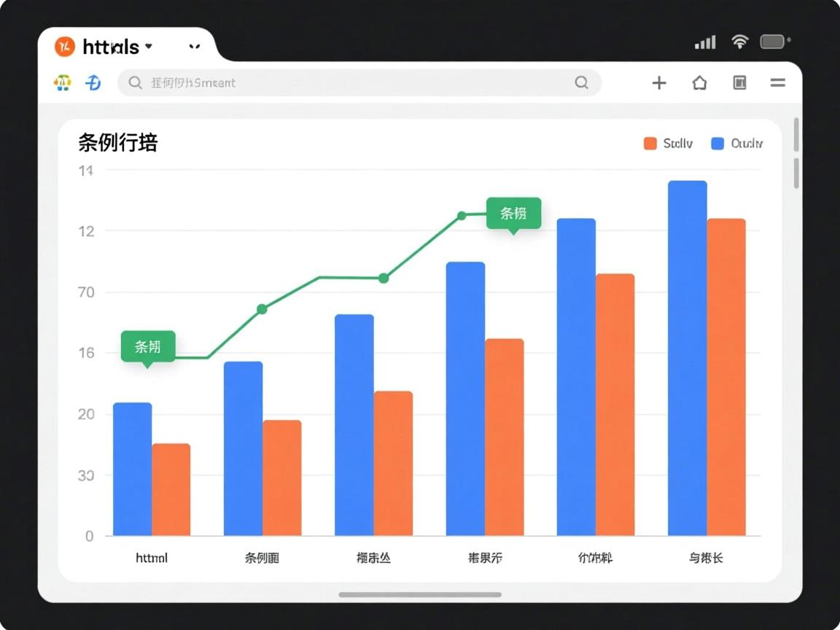Click the search input field in the toolbar
Image resolution: width=840 pixels, height=630 pixels.
(328, 82)
